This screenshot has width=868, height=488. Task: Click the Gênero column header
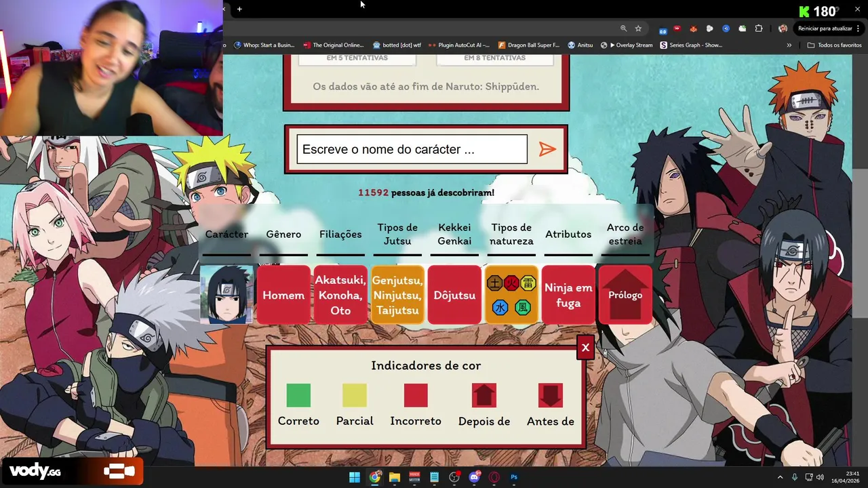click(x=283, y=234)
